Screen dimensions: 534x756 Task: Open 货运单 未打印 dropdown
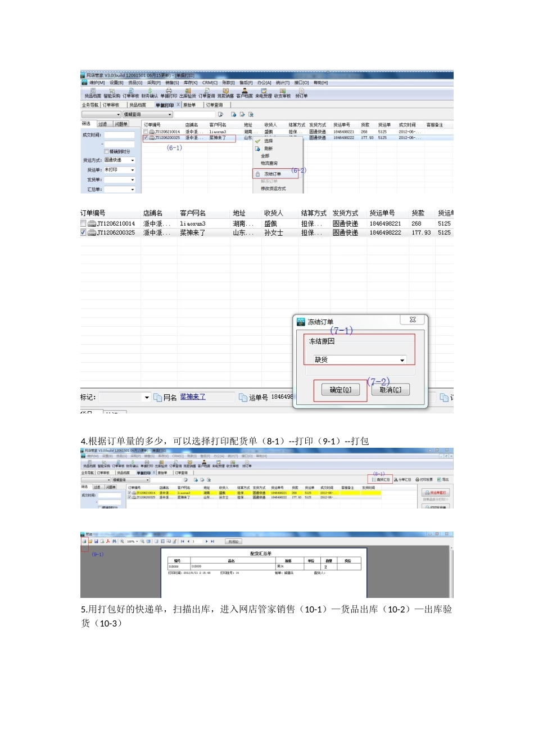[120, 170]
